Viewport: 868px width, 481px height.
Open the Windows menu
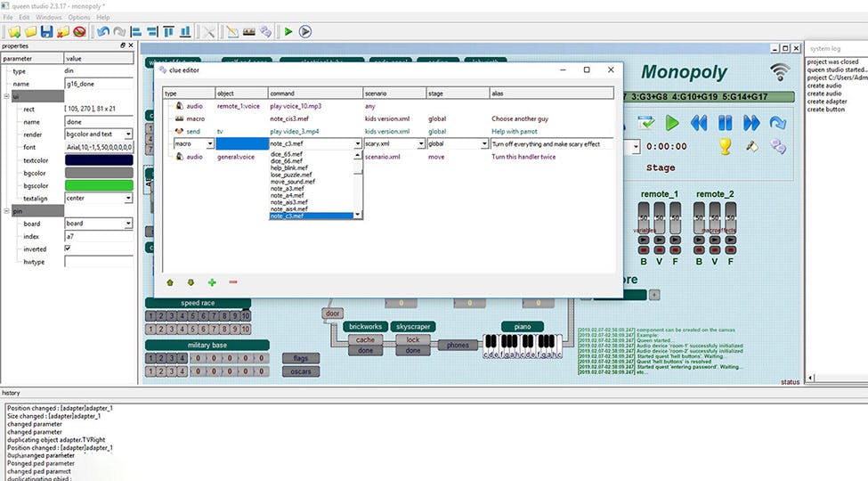[49, 17]
